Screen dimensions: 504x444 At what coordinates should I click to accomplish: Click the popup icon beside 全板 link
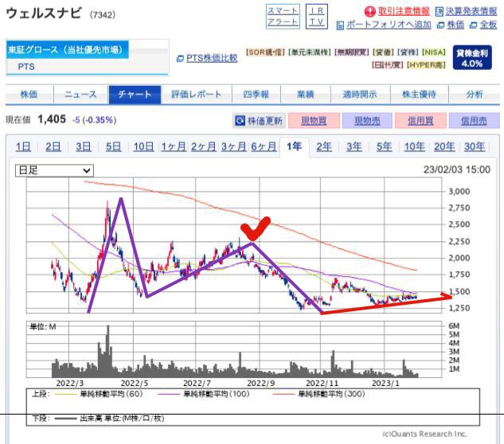click(x=473, y=25)
